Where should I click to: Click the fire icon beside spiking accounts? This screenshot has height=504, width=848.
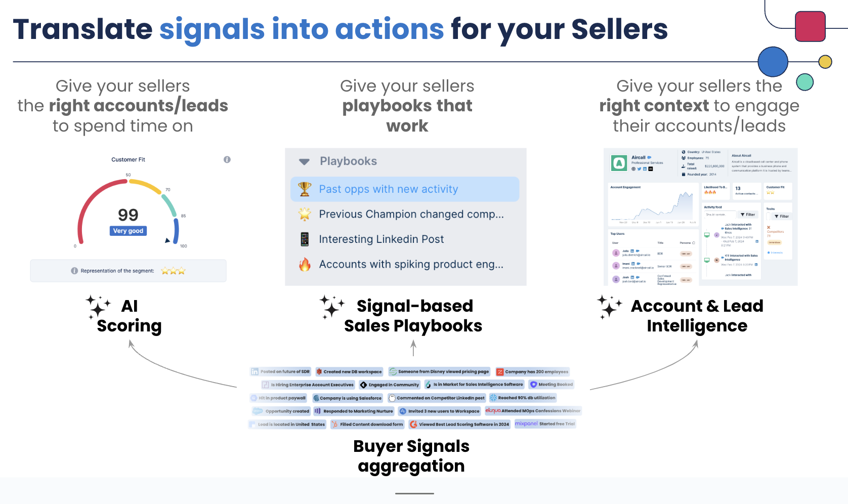(305, 264)
